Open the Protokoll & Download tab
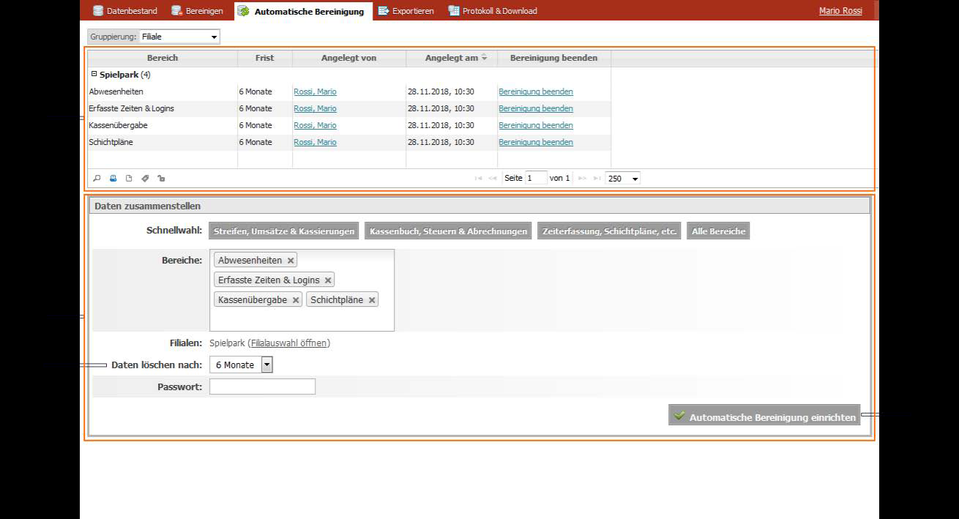The height and width of the screenshot is (519, 959). [493, 11]
